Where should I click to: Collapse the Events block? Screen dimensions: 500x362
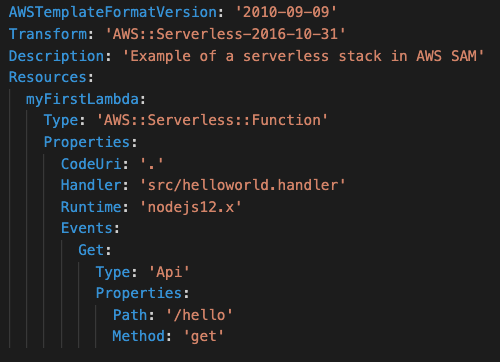(x=87, y=228)
